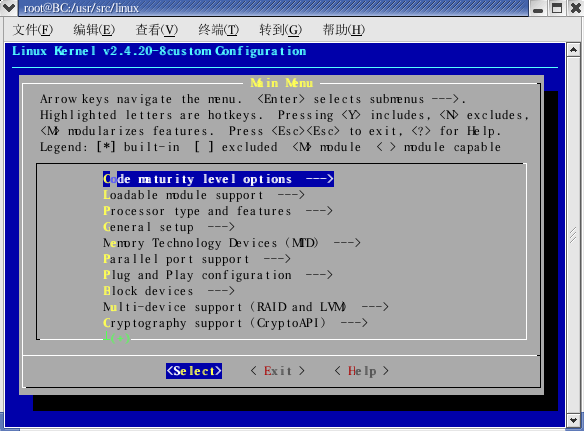Screen dimensions: 584x431
Task: Click the scrollbar down arrow
Action: 574,421
